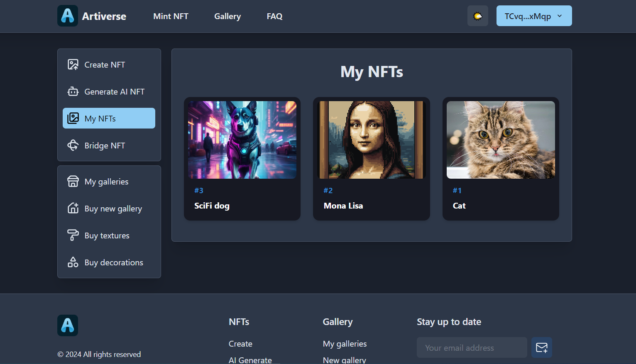Image resolution: width=636 pixels, height=364 pixels.
Task: Click the 2024 All rights reserved text
Action: 99,354
